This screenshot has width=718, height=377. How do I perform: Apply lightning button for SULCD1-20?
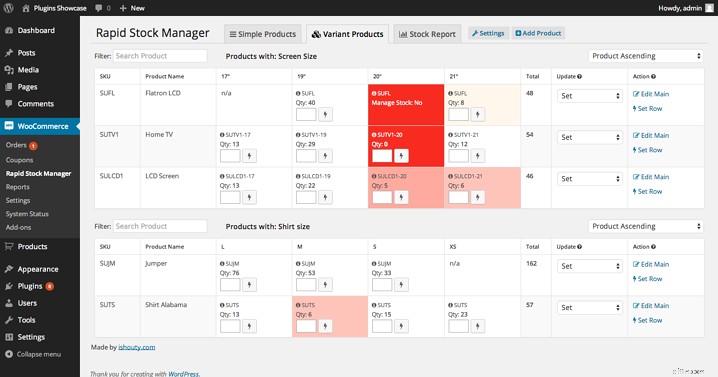pyautogui.click(x=401, y=197)
